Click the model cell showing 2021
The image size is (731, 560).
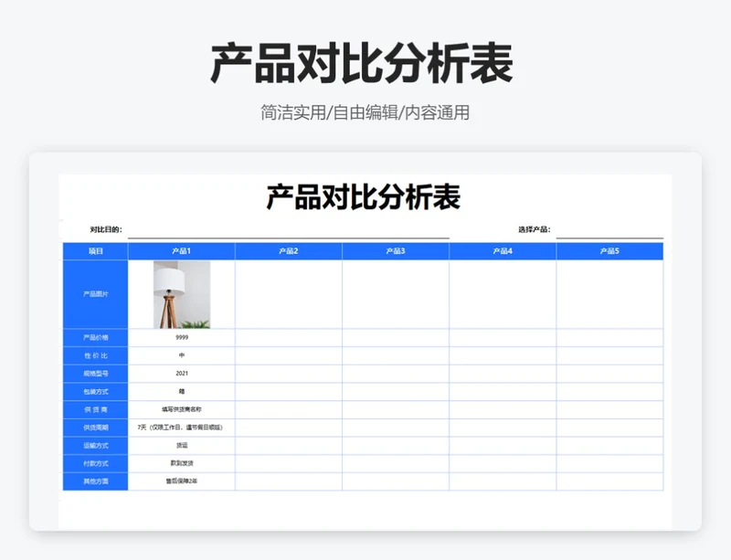[182, 374]
